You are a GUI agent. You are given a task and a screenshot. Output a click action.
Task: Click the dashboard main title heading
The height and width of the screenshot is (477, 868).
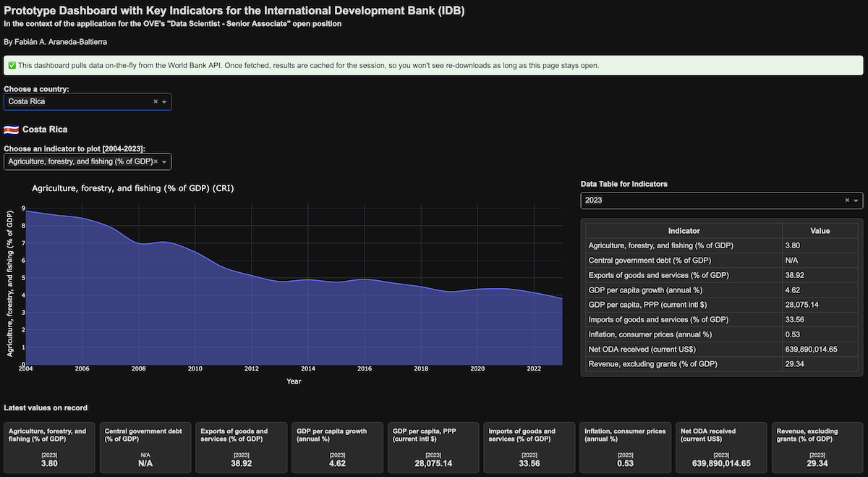[x=234, y=11]
